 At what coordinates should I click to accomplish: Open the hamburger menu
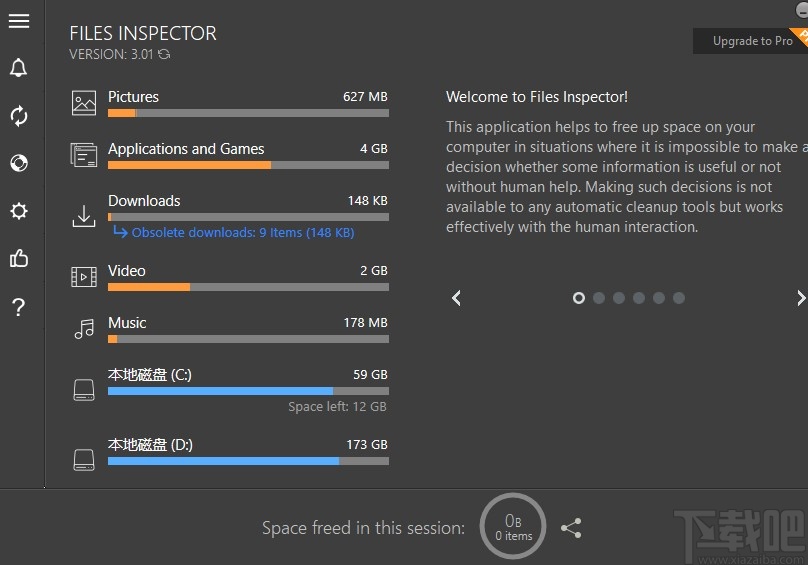coord(18,21)
